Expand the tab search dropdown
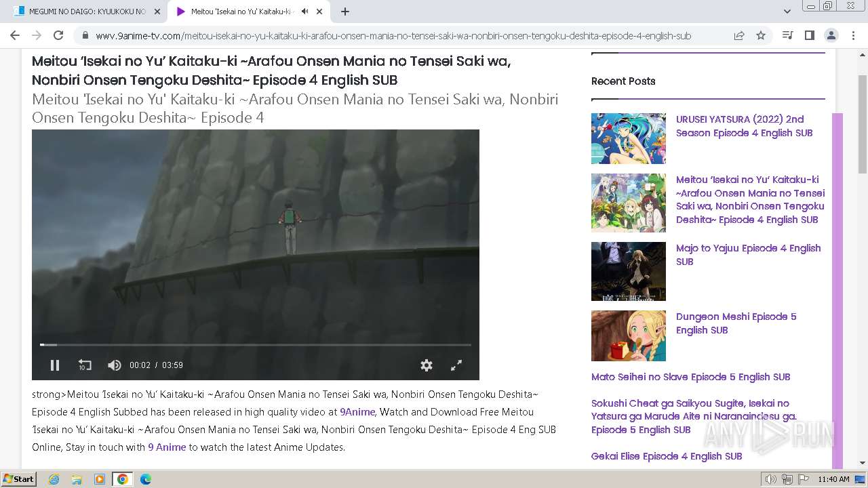Viewport: 868px width, 488px height. (x=787, y=12)
